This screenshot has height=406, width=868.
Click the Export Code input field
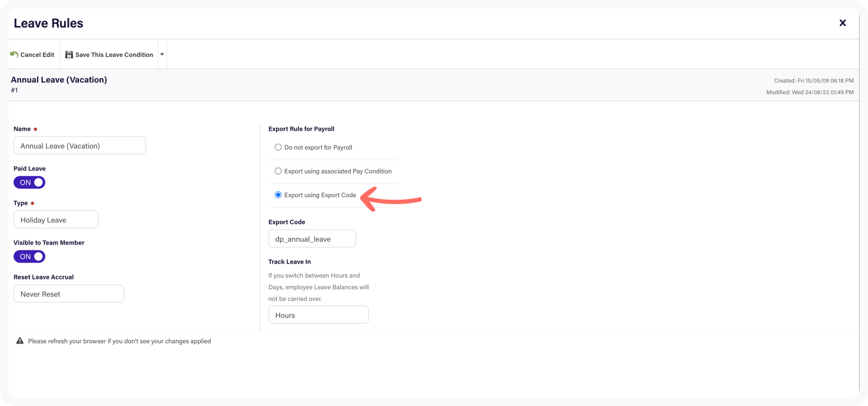tap(312, 239)
